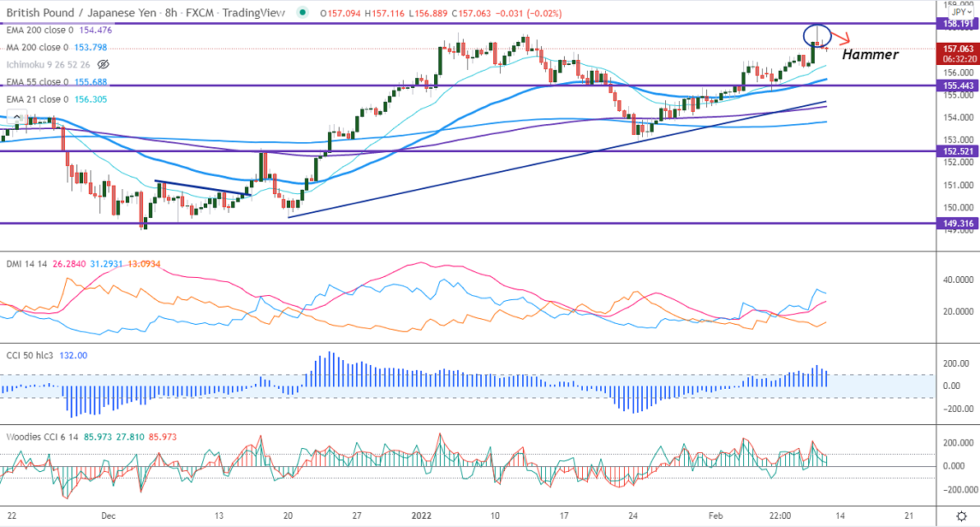
Task: Click the high price H157.116
Action: tap(385, 13)
